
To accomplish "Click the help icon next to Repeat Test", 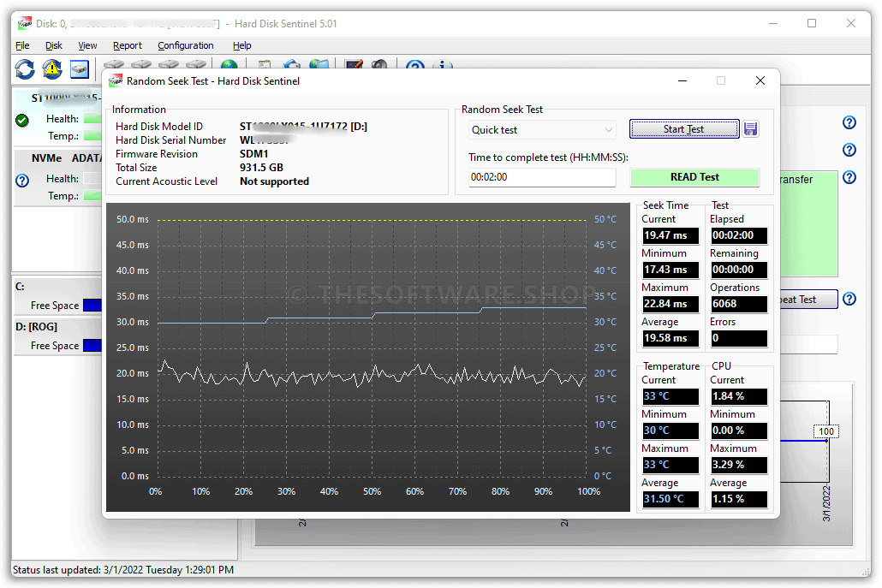I will click(849, 299).
